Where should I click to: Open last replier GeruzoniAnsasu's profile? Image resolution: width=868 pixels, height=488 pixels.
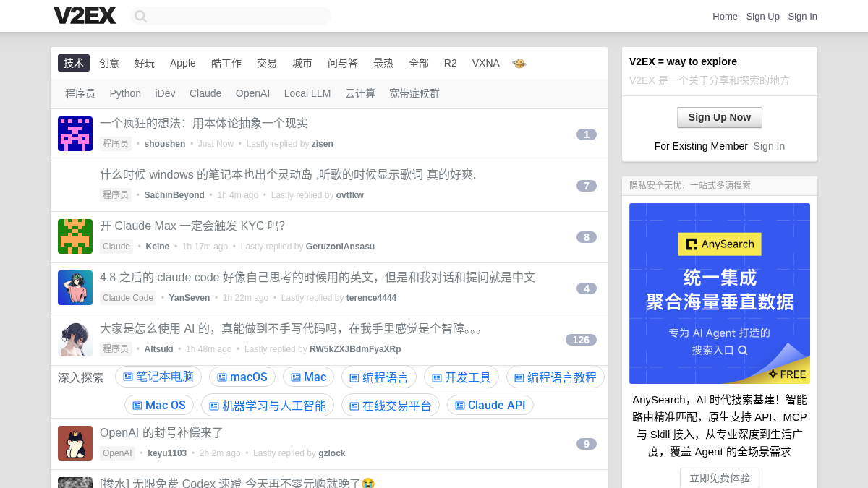(x=340, y=247)
